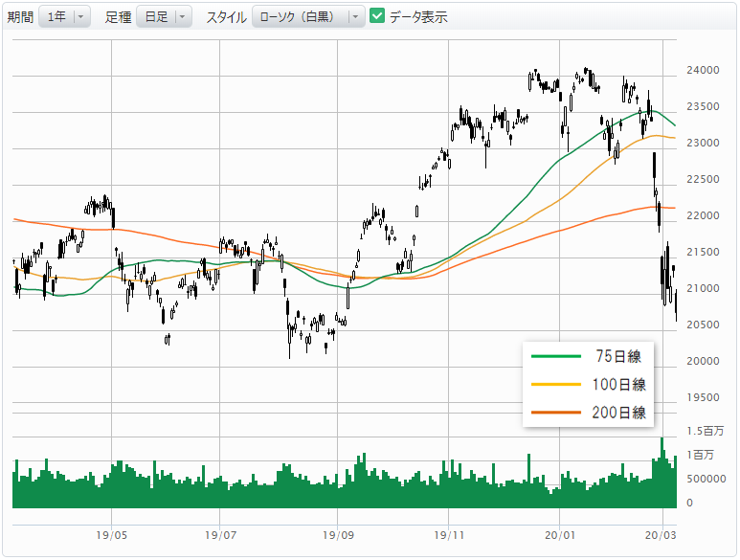740x560 pixels.
Task: Click the tallest volume bar near 20/03
Action: click(x=662, y=473)
